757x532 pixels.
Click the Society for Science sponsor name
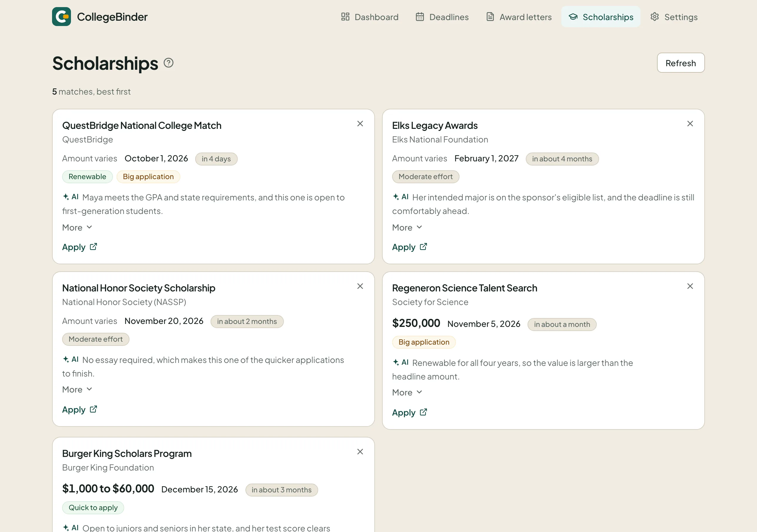coord(430,302)
